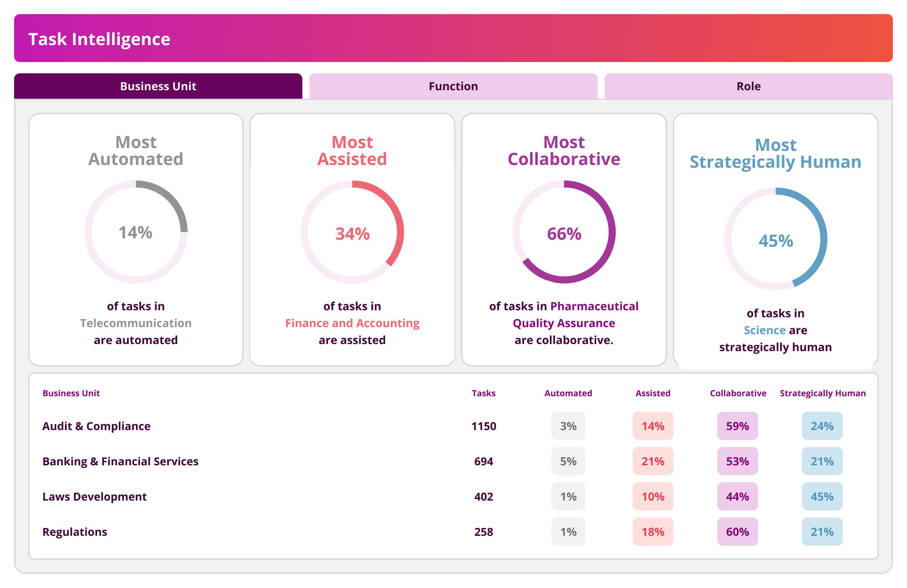This screenshot has height=588, width=907.
Task: Click the Task Intelligence header title
Action: click(x=99, y=39)
